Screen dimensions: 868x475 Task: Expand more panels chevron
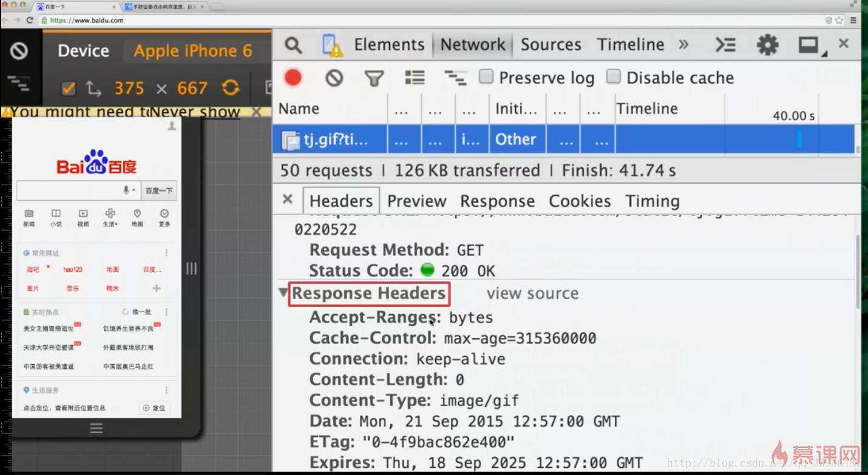point(683,45)
